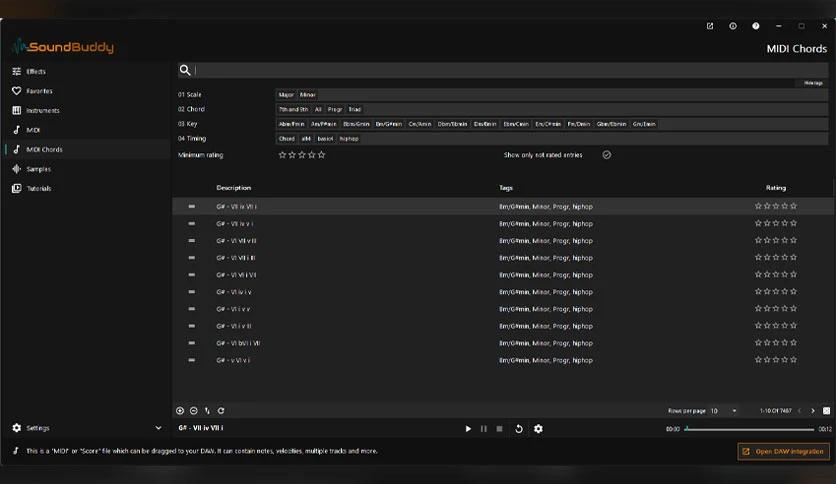836x484 pixels.
Task: Open help via question mark icon
Action: [x=755, y=26]
